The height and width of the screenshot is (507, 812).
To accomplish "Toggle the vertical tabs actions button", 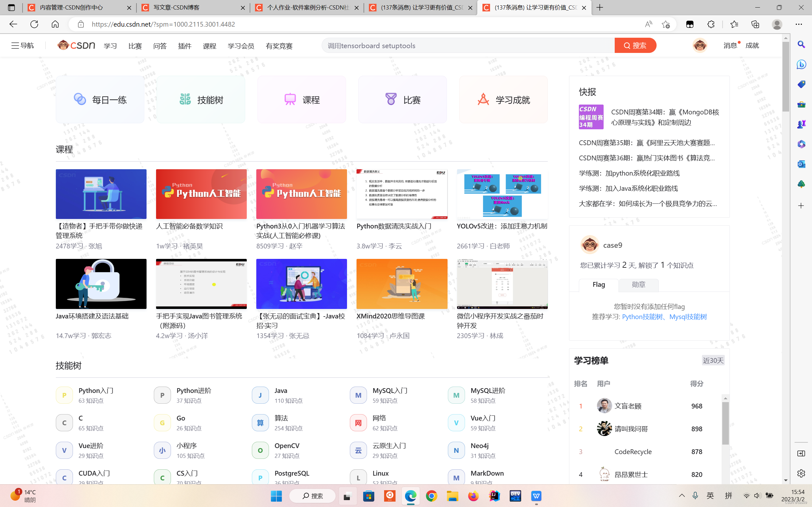I will 11,7.
